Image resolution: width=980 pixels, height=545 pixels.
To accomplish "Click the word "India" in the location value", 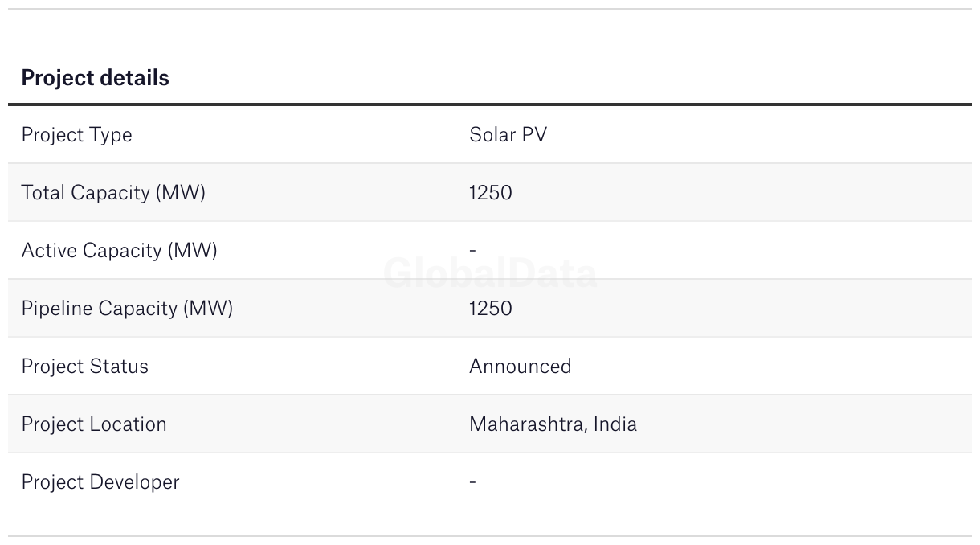I will point(615,424).
